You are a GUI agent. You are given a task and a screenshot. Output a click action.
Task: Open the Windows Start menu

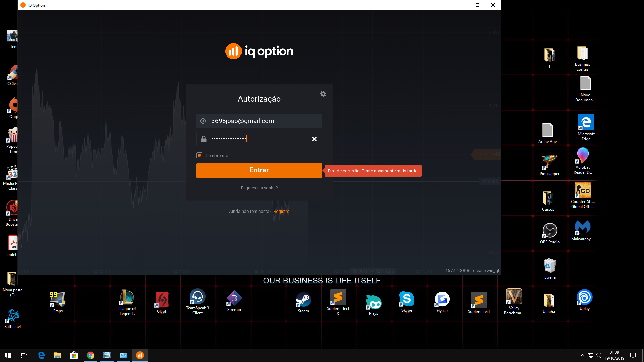pos(8,355)
